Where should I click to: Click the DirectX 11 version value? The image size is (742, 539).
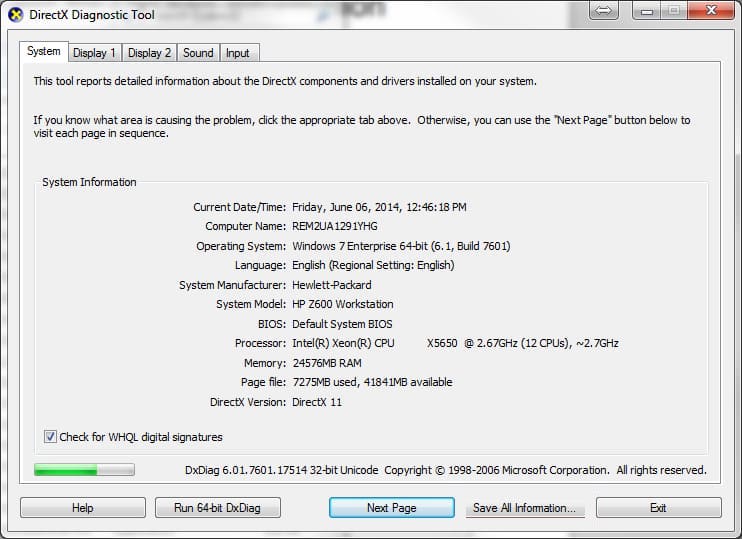point(317,402)
